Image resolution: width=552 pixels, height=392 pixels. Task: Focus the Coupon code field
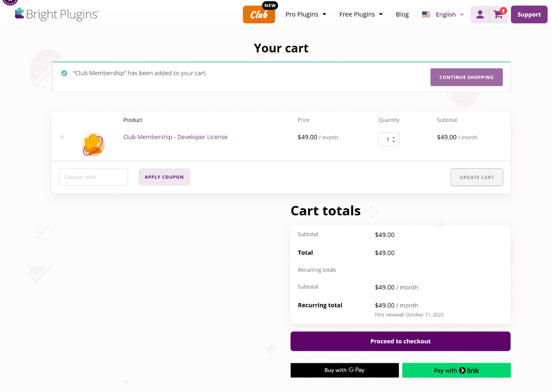(x=94, y=177)
